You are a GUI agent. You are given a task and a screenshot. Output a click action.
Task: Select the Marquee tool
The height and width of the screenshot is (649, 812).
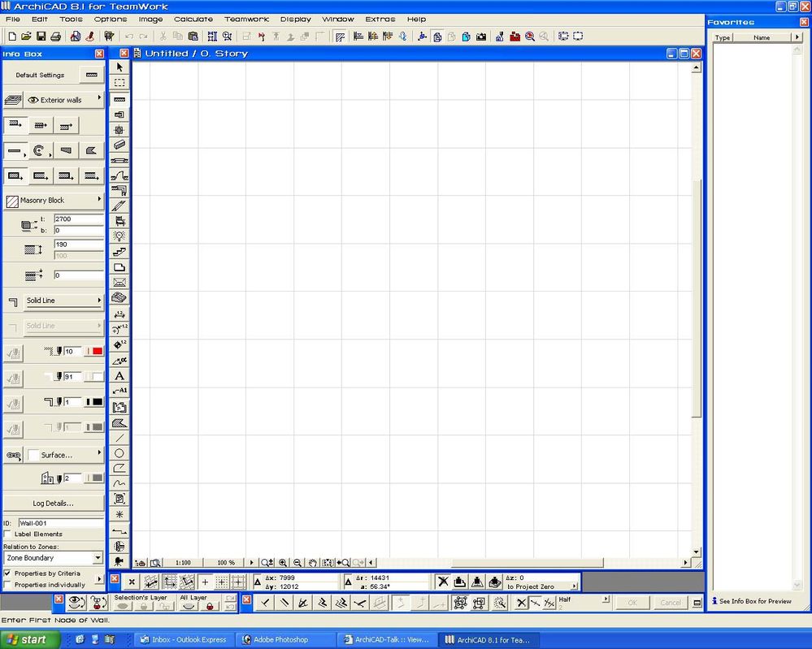click(119, 80)
